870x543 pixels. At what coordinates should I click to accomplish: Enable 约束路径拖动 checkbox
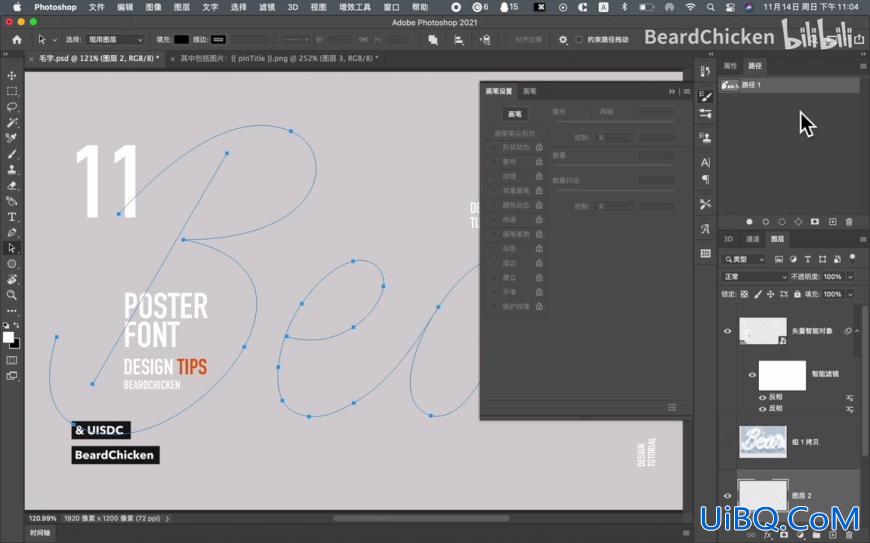(579, 40)
